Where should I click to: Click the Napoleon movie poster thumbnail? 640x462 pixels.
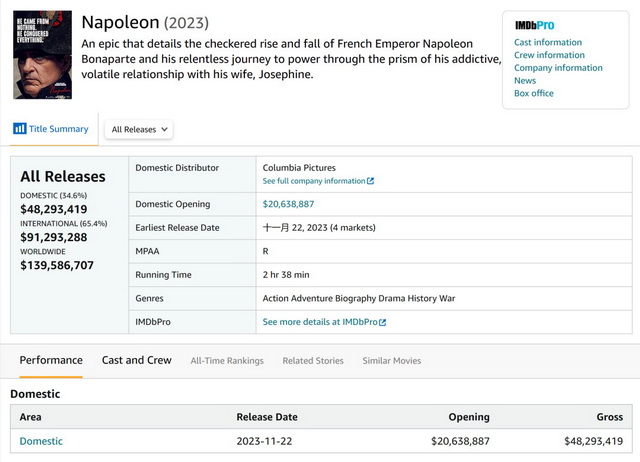[x=42, y=54]
